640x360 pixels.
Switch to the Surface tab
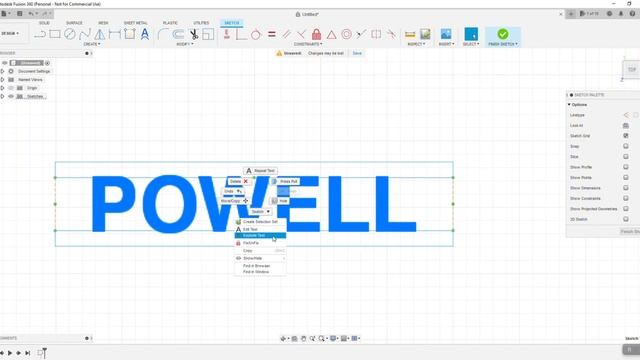click(x=74, y=23)
